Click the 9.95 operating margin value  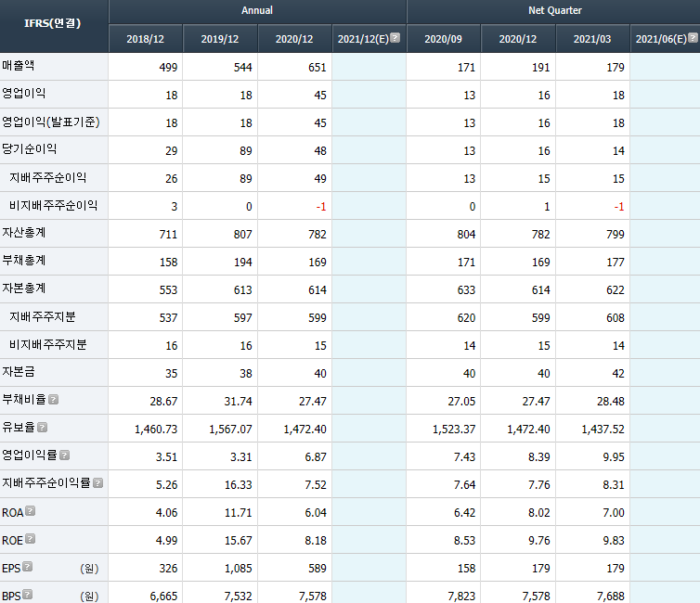click(x=614, y=457)
